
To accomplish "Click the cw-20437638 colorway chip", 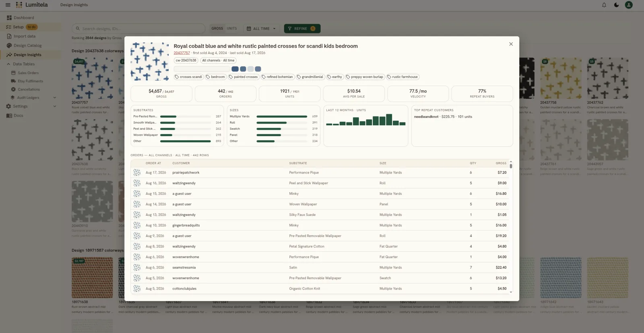I will (186, 60).
